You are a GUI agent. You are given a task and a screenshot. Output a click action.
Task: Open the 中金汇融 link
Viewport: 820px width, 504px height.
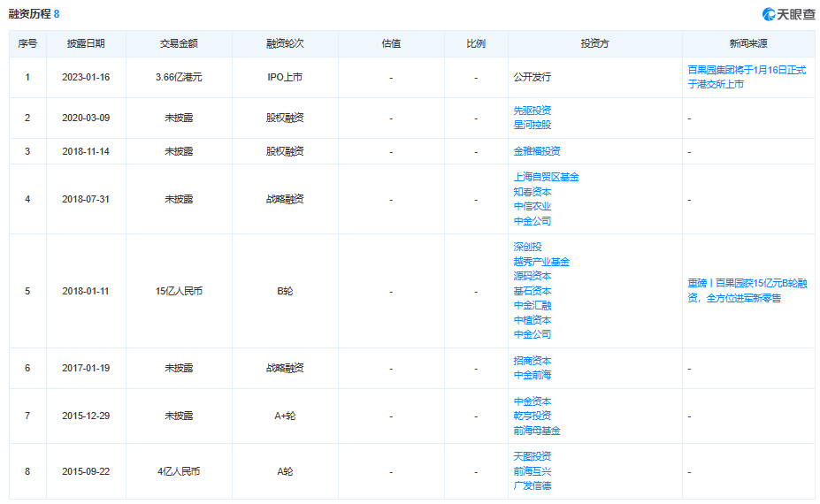point(532,305)
